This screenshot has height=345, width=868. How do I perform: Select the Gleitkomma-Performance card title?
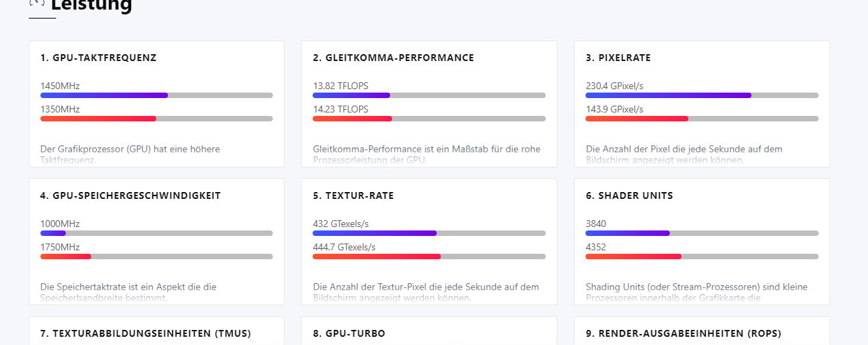pyautogui.click(x=393, y=58)
